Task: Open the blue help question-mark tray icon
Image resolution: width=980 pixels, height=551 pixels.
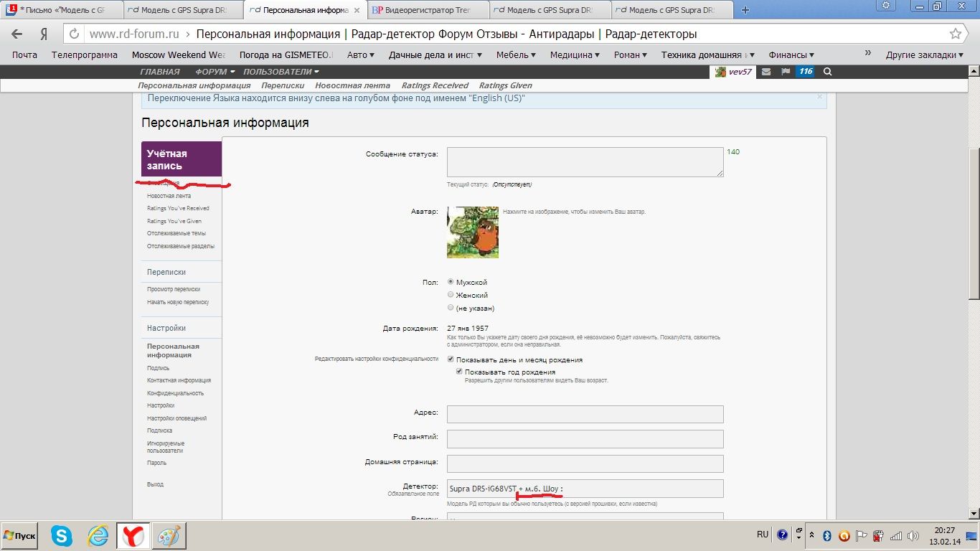Action: point(782,535)
